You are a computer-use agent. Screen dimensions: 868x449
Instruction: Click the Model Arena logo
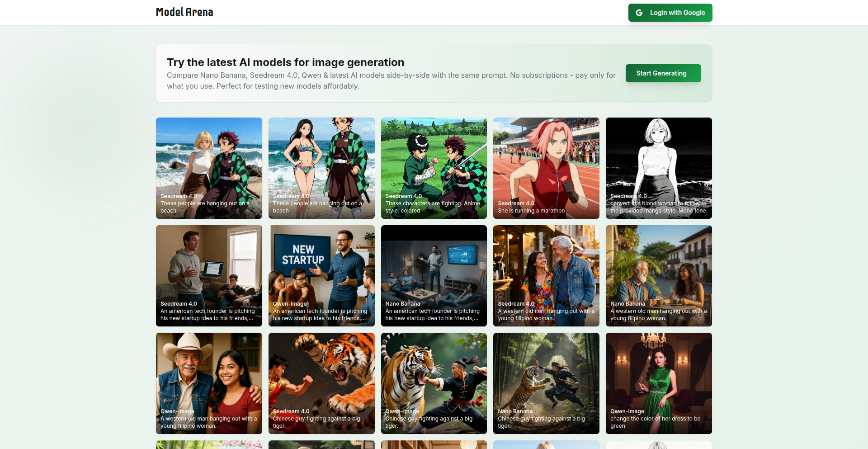(x=184, y=12)
